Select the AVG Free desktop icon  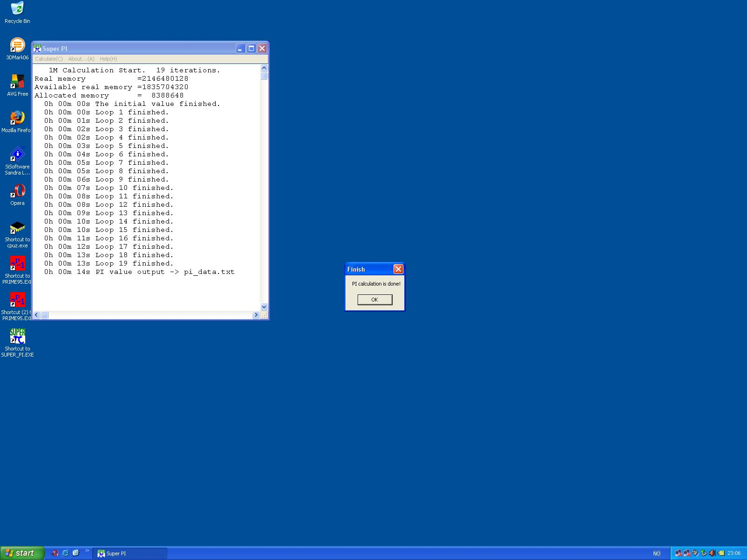(x=17, y=85)
